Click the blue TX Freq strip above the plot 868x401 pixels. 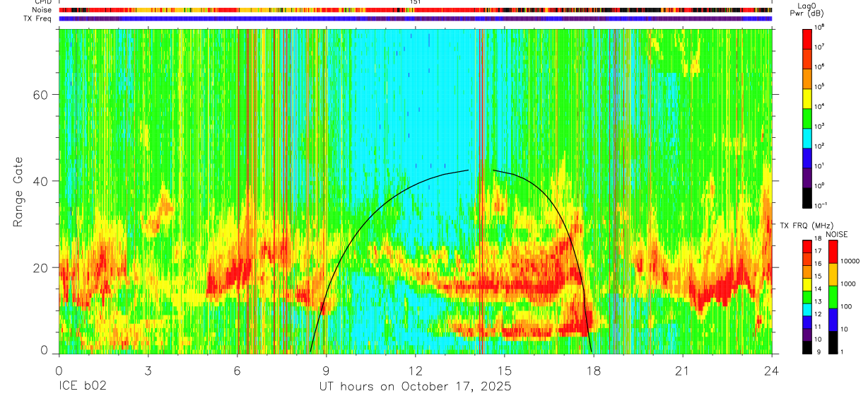(x=416, y=18)
